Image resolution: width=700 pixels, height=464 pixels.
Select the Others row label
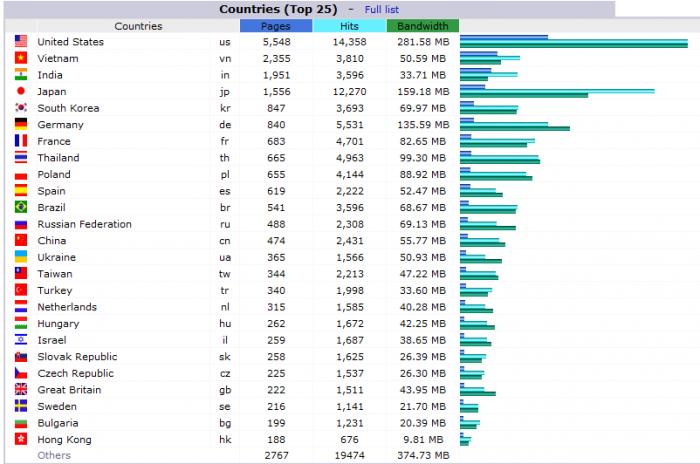54,455
